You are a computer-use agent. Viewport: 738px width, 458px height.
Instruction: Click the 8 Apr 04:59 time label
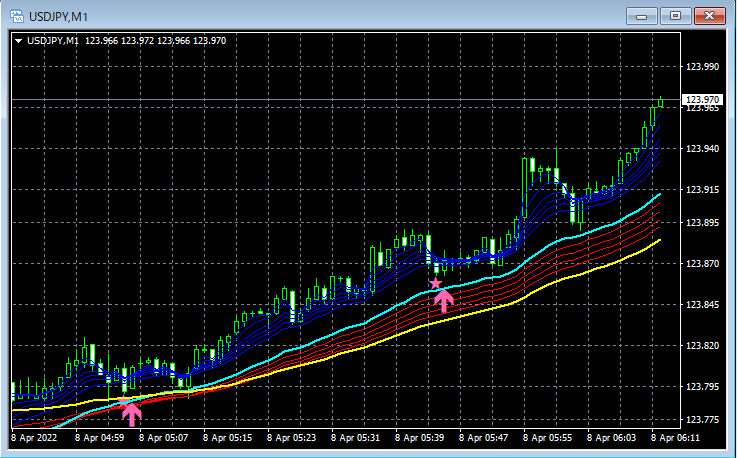click(x=99, y=438)
